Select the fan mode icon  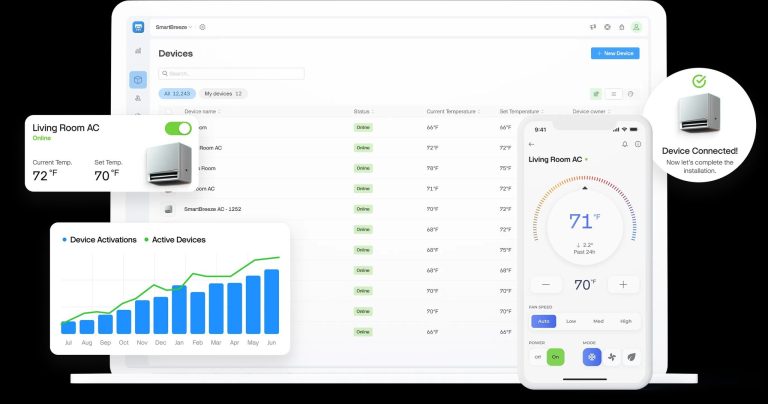point(612,357)
